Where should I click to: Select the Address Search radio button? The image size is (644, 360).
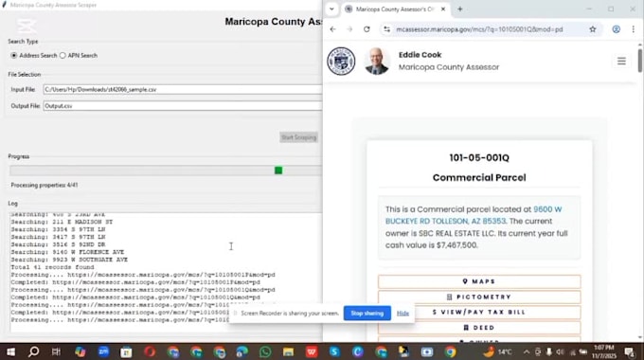pyautogui.click(x=14, y=56)
